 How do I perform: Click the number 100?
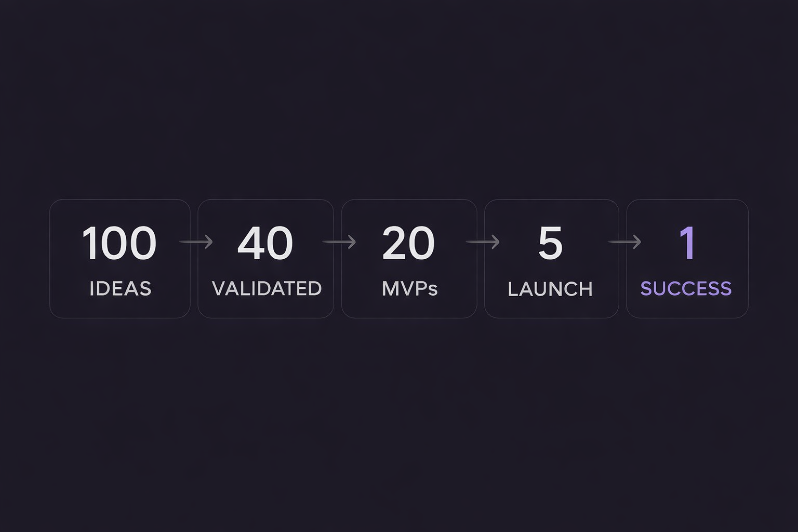pyautogui.click(x=119, y=243)
